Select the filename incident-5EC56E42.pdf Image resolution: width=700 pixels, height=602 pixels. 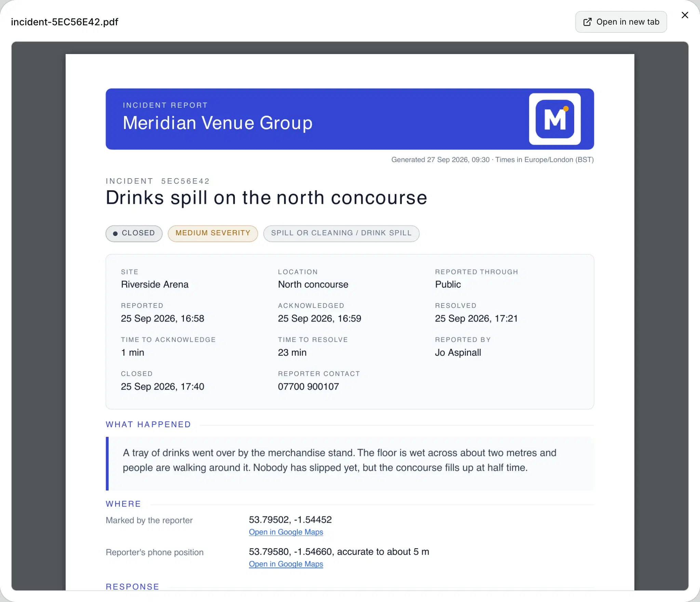pos(65,22)
